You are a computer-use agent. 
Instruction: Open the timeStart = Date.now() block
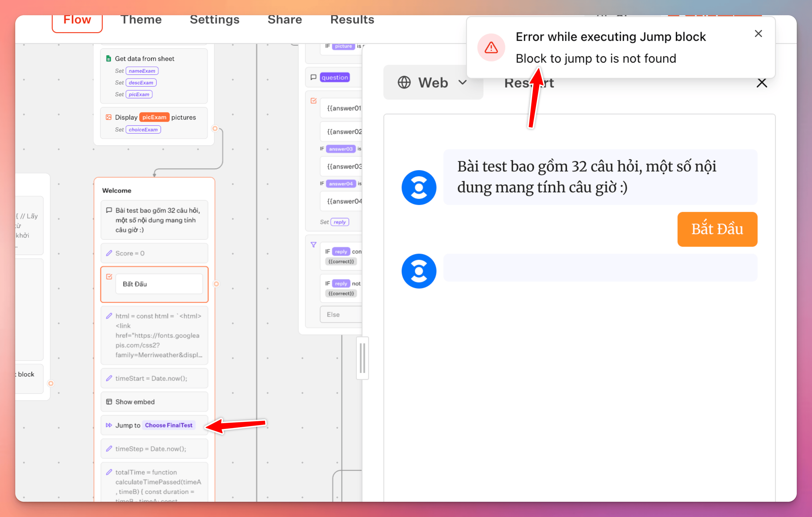[154, 378]
